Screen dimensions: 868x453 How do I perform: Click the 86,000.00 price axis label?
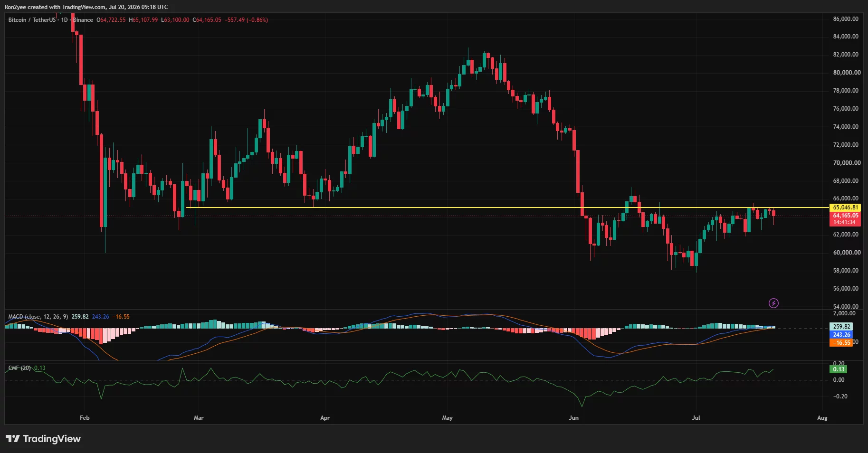point(846,19)
